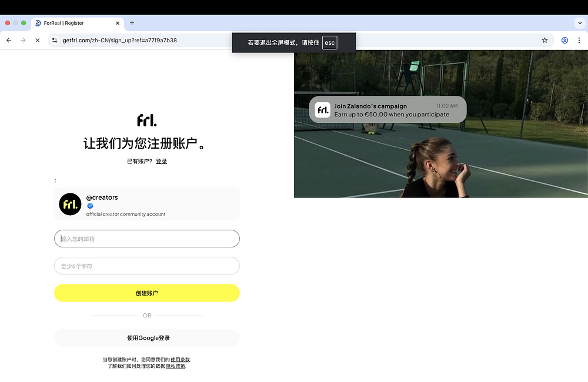
Task: Click frl. icon in notification banner
Action: 322,110
